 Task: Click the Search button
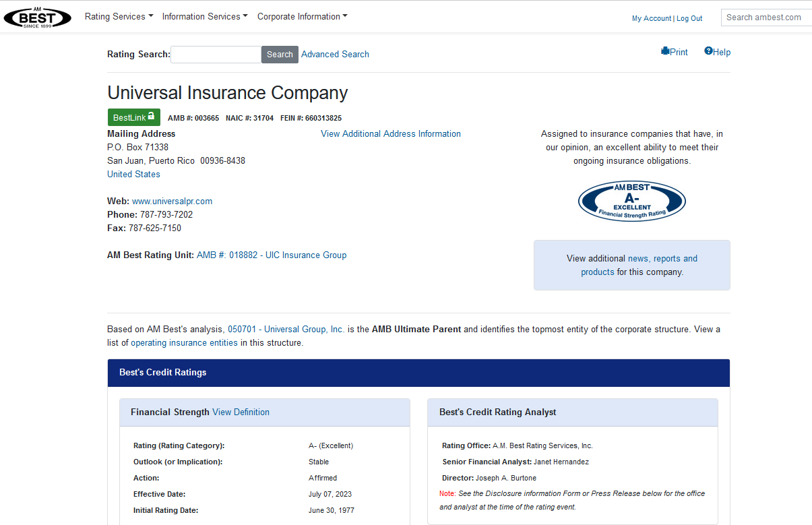[280, 55]
